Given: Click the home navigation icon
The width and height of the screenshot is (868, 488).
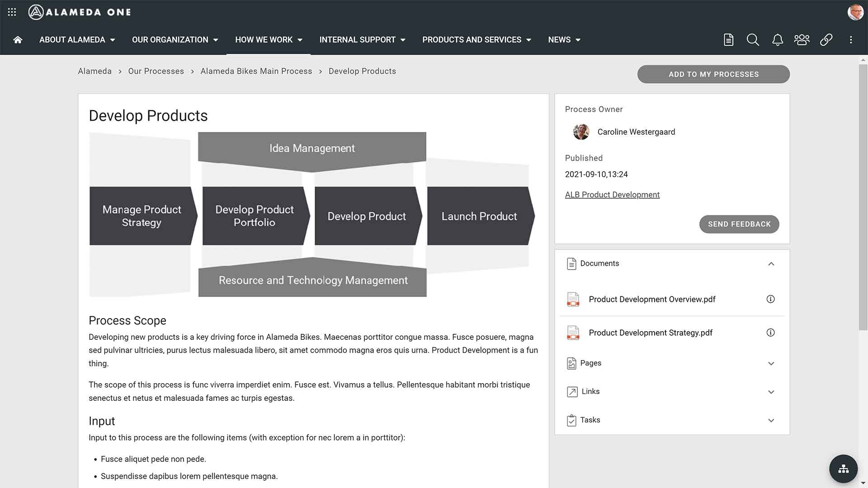Looking at the screenshot, I should tap(17, 39).
